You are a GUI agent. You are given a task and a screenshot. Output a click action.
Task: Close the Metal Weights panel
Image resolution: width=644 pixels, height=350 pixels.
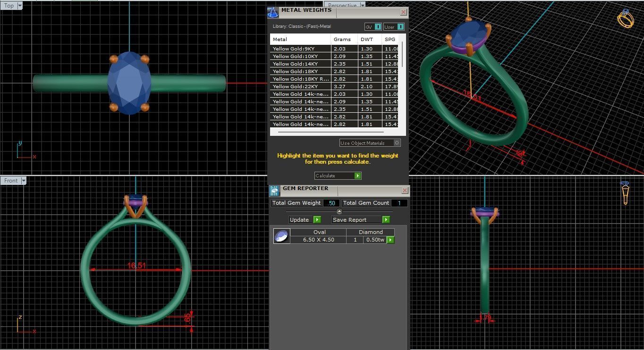coord(403,12)
